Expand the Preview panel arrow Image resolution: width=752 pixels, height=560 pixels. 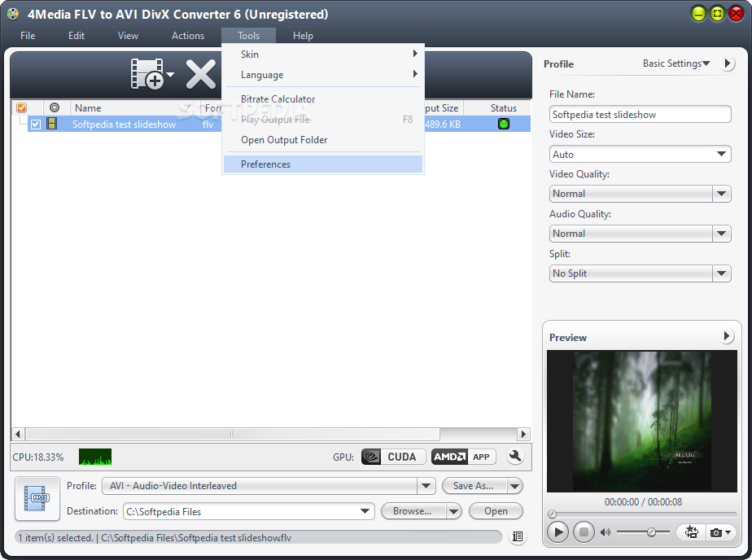click(727, 336)
